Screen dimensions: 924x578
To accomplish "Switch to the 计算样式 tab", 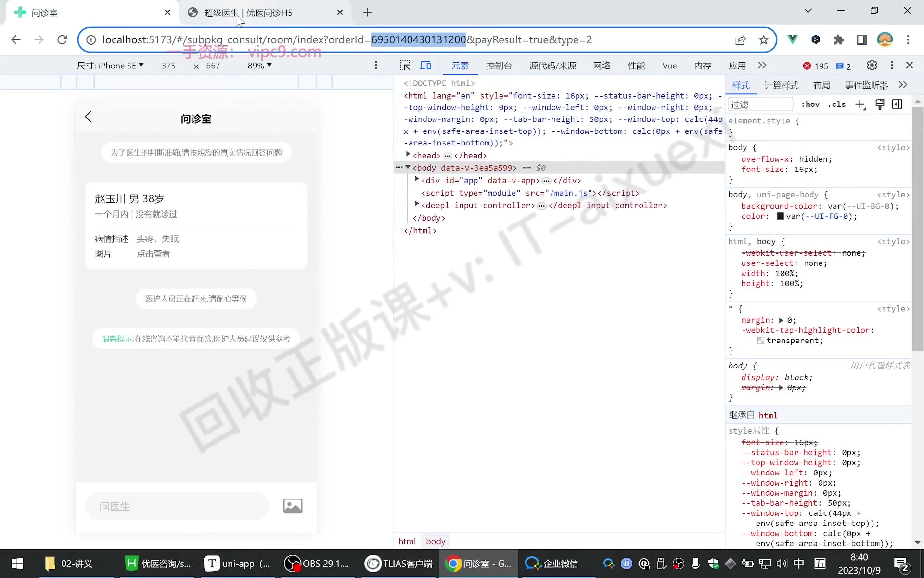I will (x=782, y=85).
